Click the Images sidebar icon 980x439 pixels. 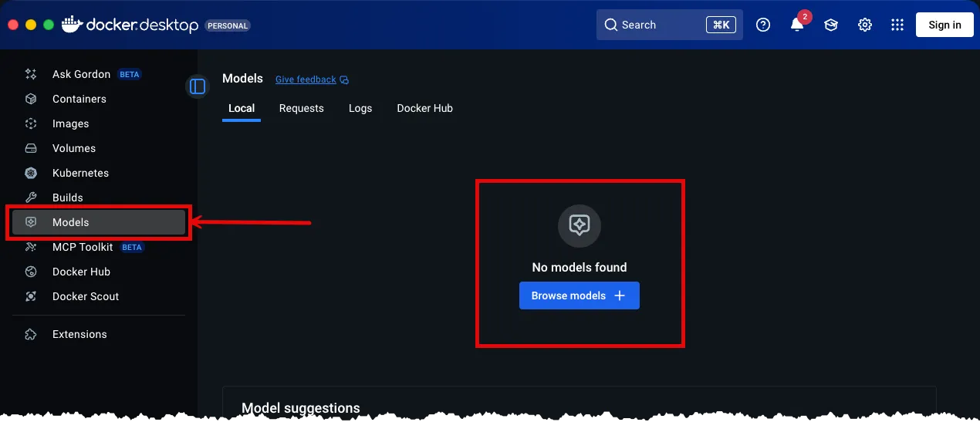point(31,123)
